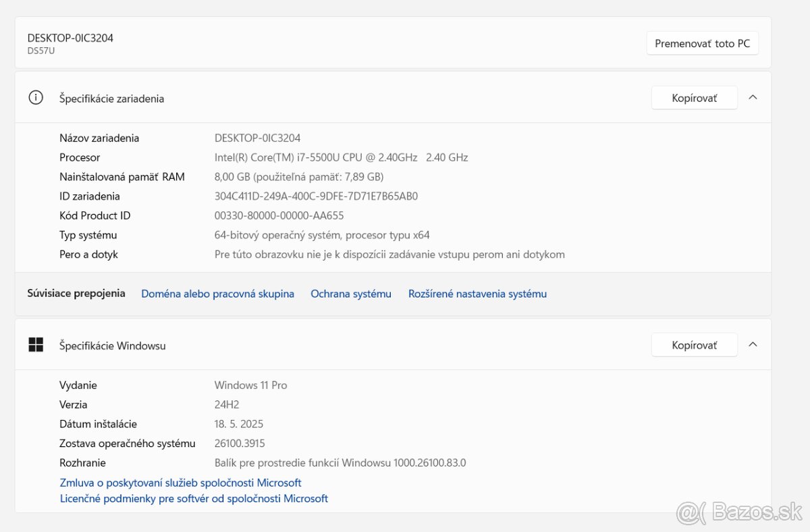Open Zmluva o poskytovaní služieb spoločnosti Microsoft

180,482
